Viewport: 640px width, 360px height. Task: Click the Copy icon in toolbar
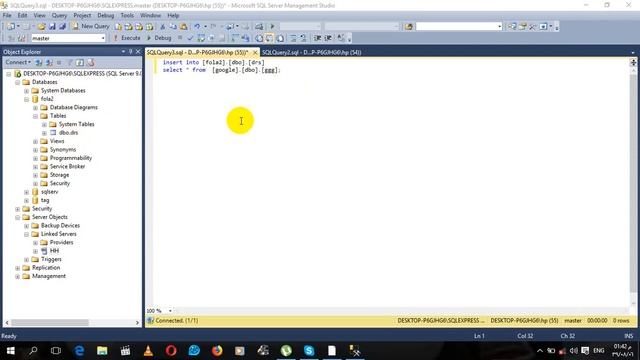pyautogui.click(x=173, y=27)
